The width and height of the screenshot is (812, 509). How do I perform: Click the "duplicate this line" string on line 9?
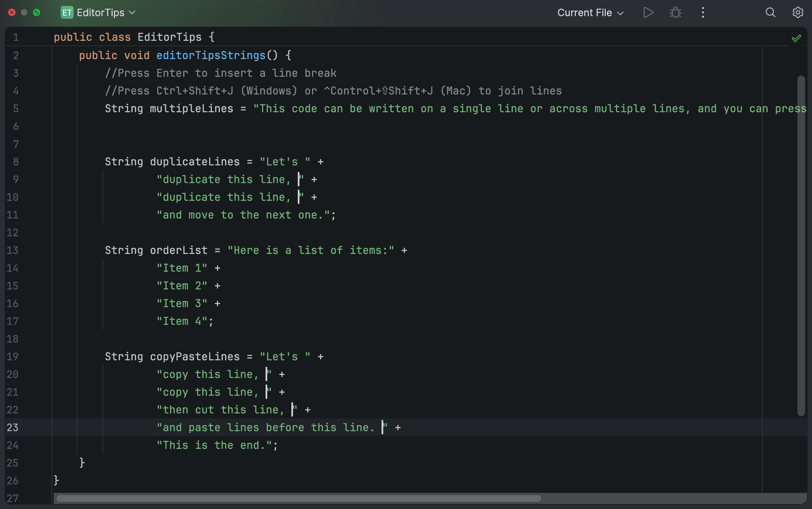point(230,179)
